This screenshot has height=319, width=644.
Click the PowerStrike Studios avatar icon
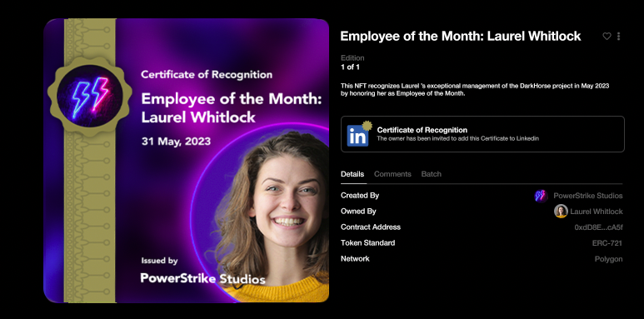pos(541,196)
